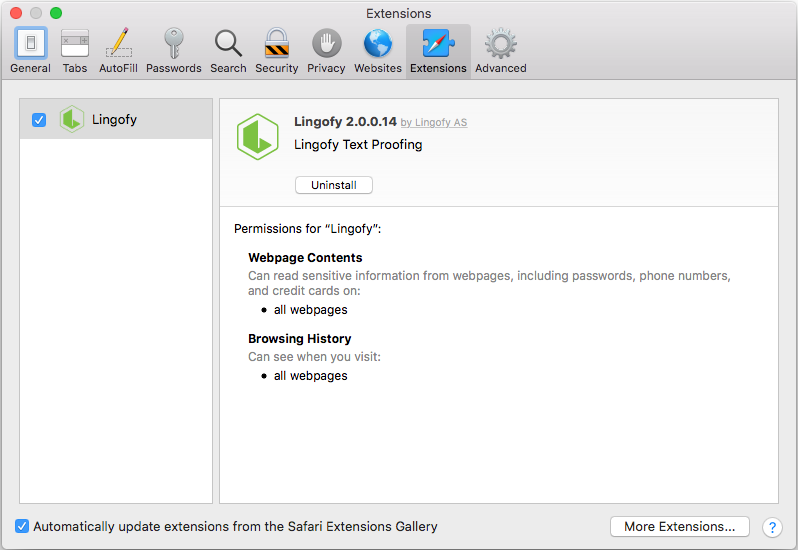Image resolution: width=798 pixels, height=550 pixels.
Task: Click the 'Permissions for "Lingofy":' text
Action: point(307,229)
